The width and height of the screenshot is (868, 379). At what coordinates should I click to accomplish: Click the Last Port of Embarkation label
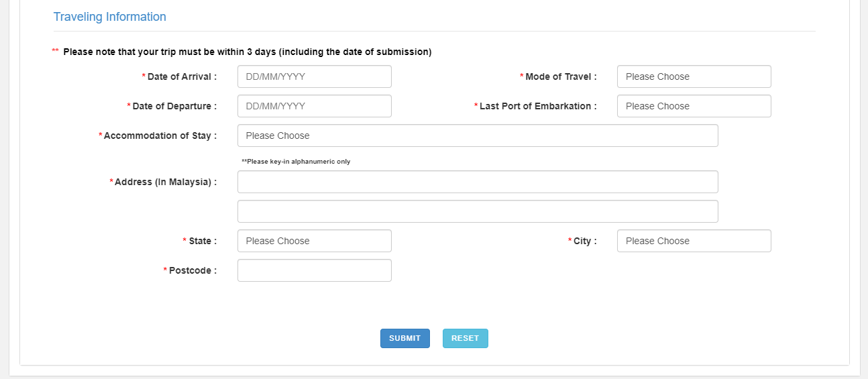(538, 106)
